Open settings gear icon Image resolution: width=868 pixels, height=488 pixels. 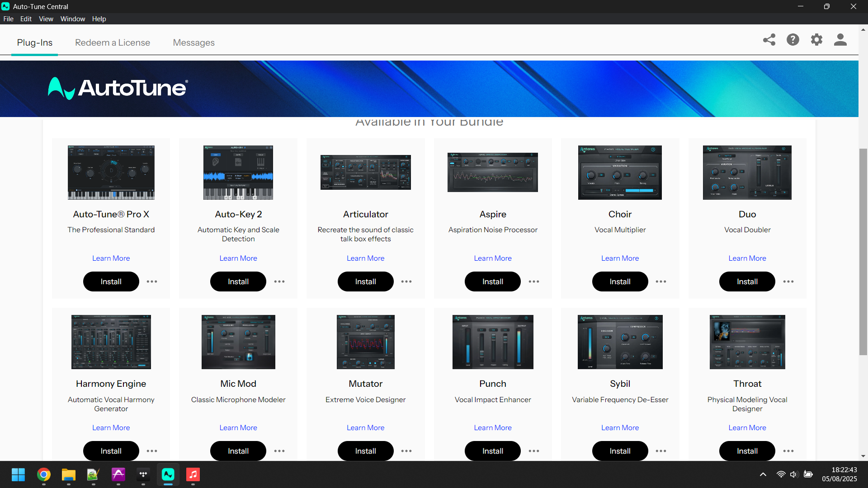click(x=816, y=40)
